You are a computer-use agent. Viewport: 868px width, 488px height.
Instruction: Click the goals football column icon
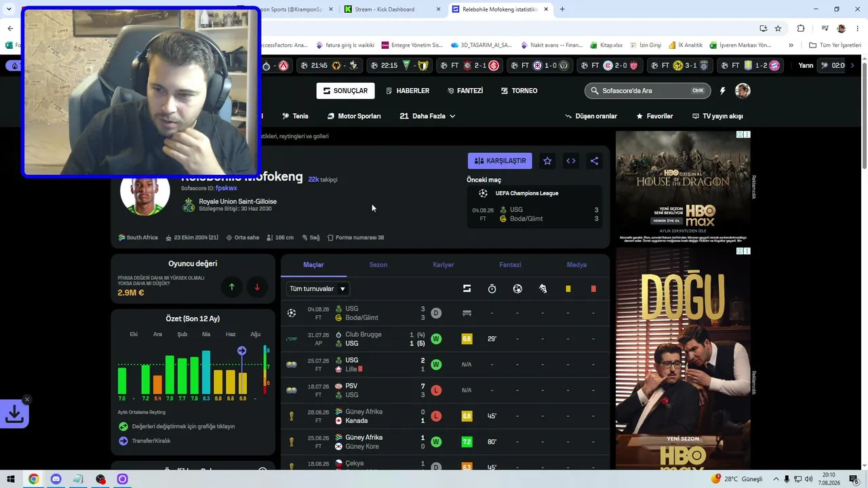tap(517, 289)
